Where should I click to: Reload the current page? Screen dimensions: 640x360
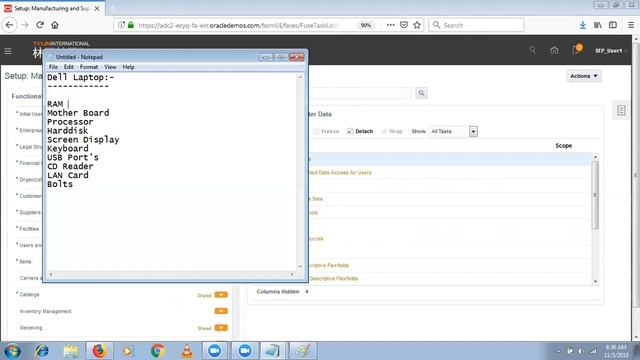[x=40, y=25]
